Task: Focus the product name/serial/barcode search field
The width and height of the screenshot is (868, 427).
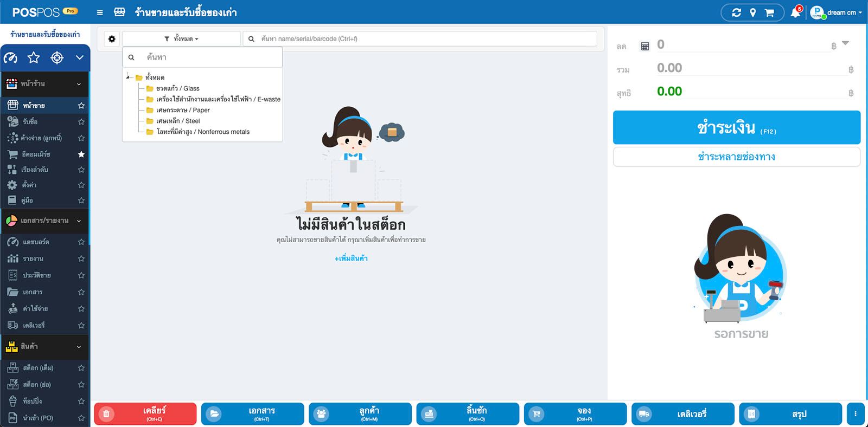Action: pos(420,39)
